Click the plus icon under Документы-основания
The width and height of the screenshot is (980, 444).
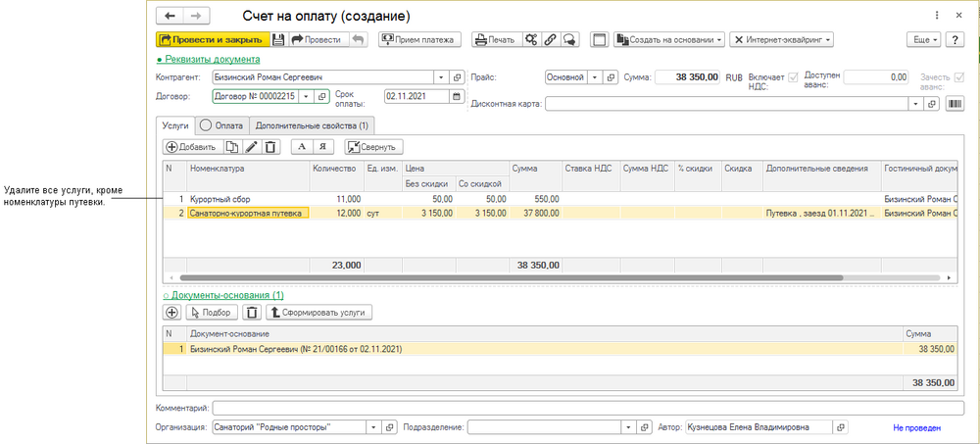[171, 312]
